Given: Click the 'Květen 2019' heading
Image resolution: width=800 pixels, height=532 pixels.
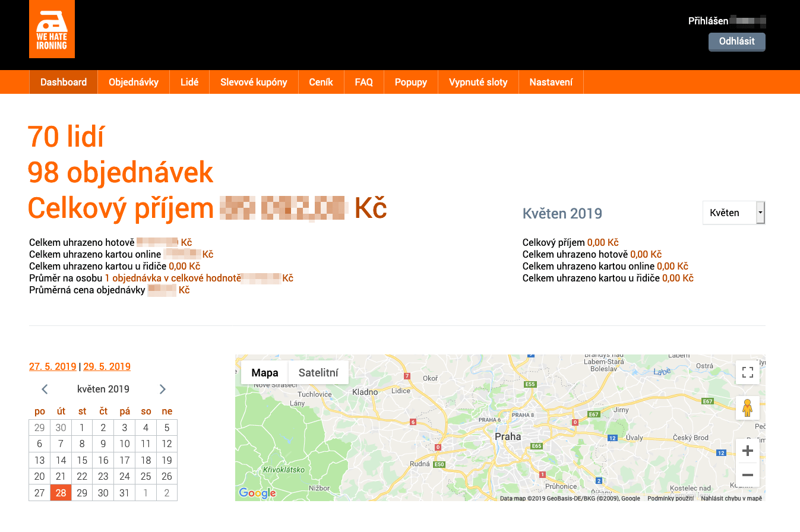Looking at the screenshot, I should click(562, 213).
